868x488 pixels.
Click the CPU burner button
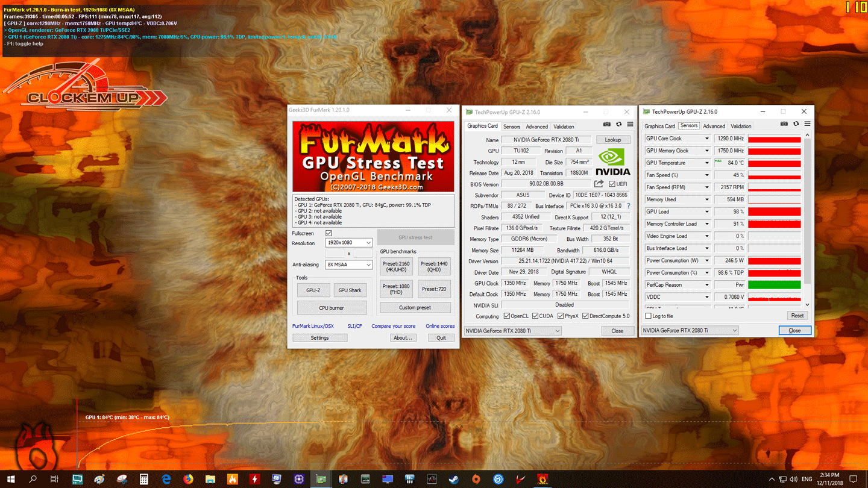tap(332, 308)
